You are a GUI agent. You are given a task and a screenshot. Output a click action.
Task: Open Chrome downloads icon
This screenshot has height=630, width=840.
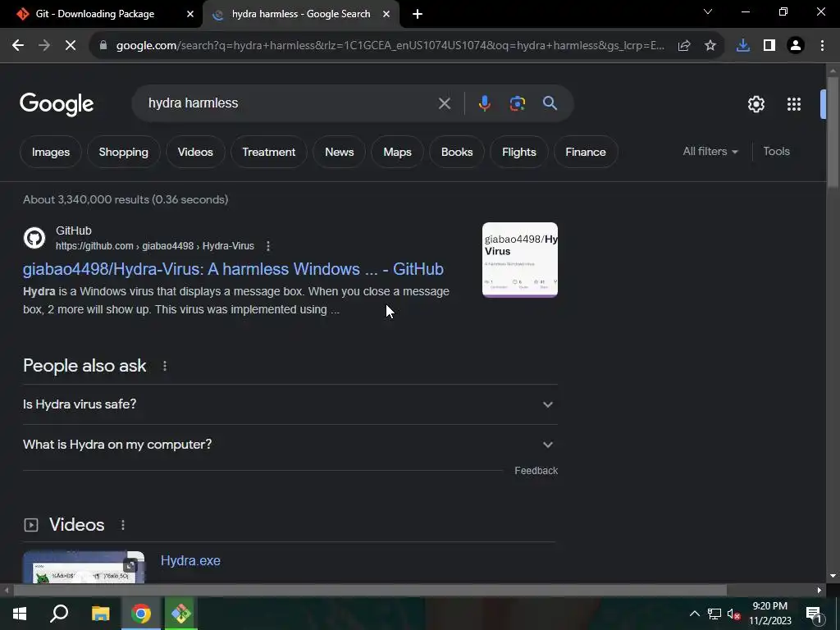(x=743, y=46)
